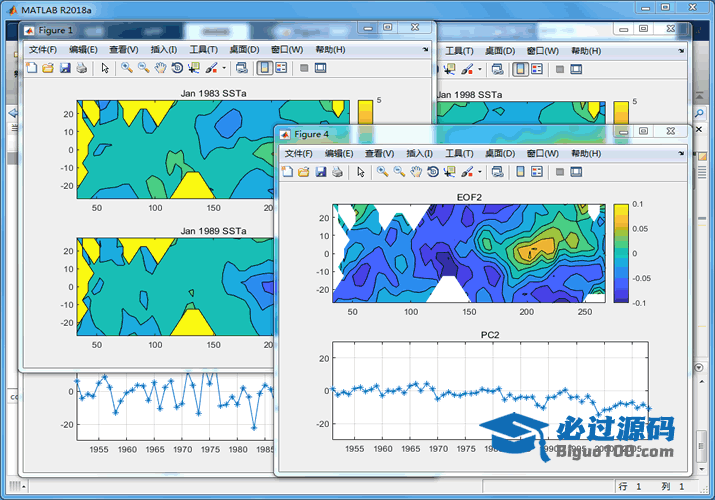
Task: Click colorbar beside Jan 1983 SSTa plot
Action: 365,112
